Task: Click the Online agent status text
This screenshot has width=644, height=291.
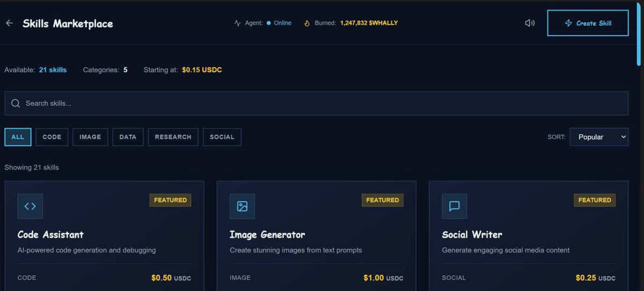Action: (283, 23)
